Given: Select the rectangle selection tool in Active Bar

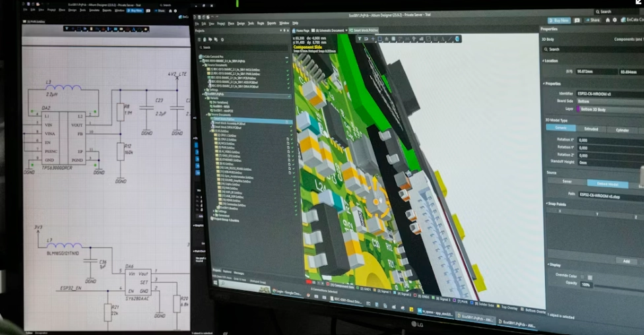Looking at the screenshot, I should point(380,39).
